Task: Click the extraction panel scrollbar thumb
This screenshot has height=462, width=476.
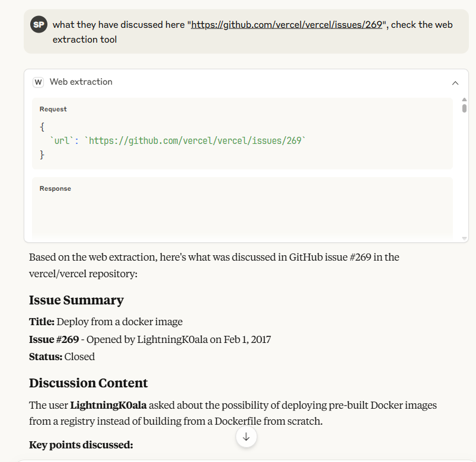Action: click(464, 108)
